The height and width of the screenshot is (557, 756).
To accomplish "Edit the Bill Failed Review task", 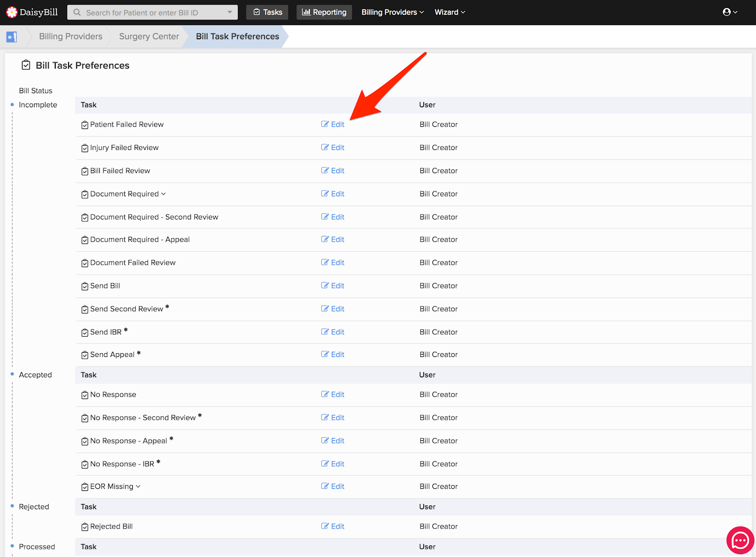I will (x=333, y=171).
